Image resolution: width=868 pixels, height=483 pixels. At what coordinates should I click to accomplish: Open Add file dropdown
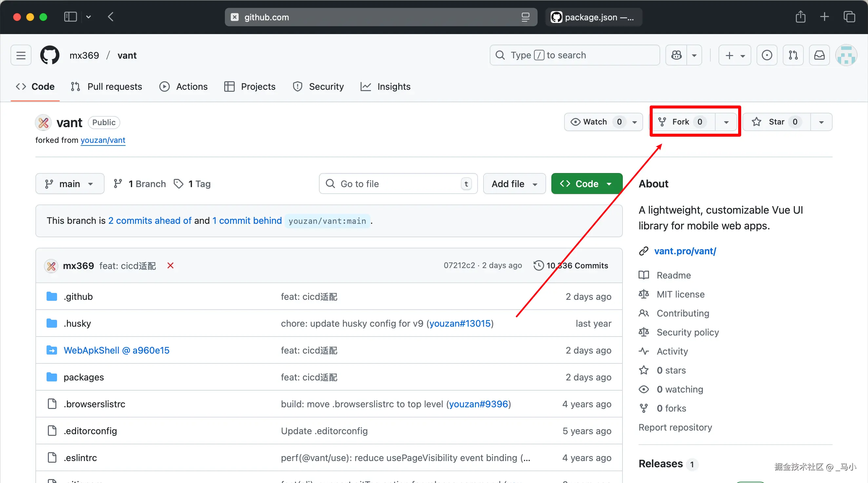[x=514, y=184]
